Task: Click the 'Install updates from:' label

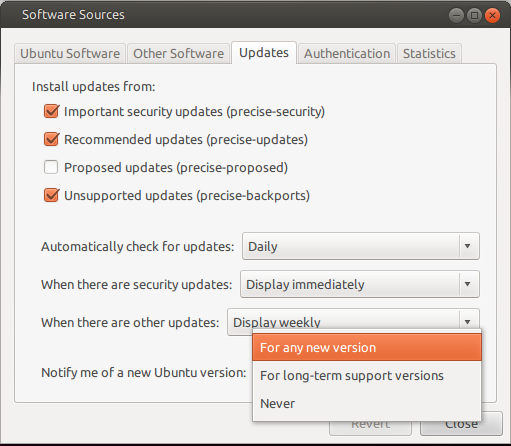Action: pyautogui.click(x=94, y=87)
